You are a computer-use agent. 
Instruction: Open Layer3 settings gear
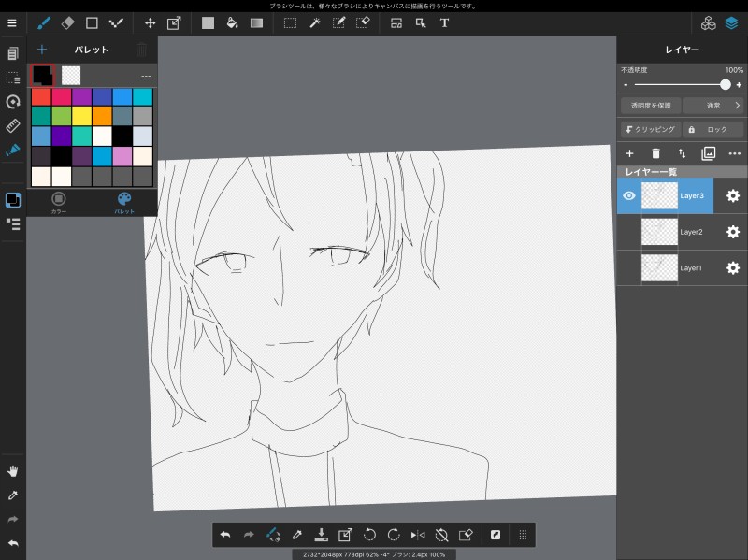[x=733, y=195]
